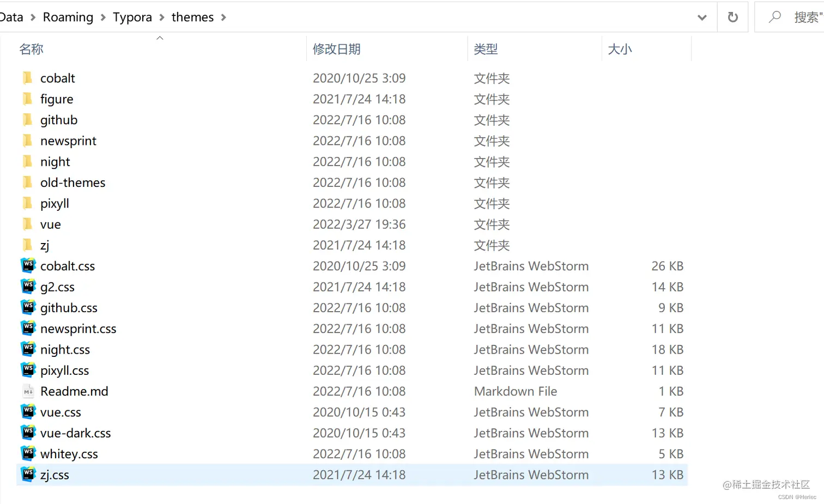
Task: Click the pixyll folder icon
Action: click(x=28, y=203)
